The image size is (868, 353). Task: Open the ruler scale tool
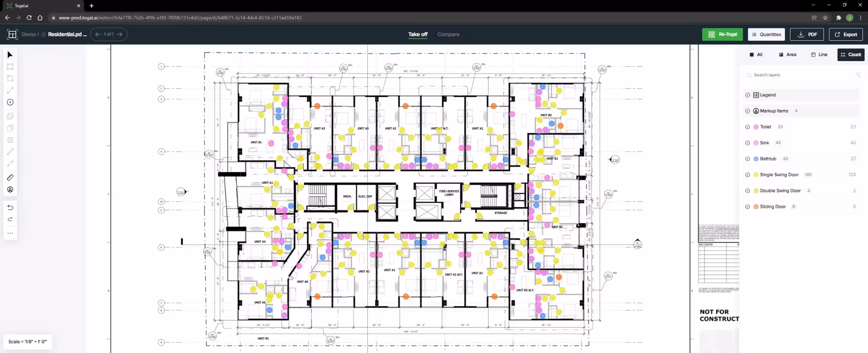tap(10, 177)
